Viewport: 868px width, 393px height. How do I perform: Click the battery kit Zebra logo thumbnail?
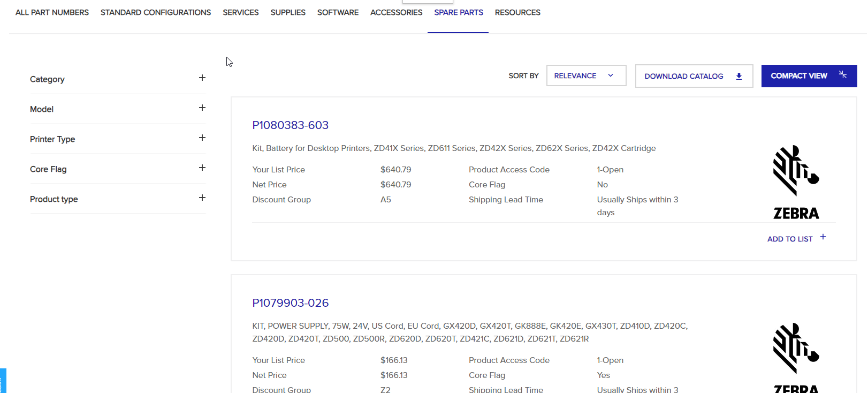(x=796, y=182)
